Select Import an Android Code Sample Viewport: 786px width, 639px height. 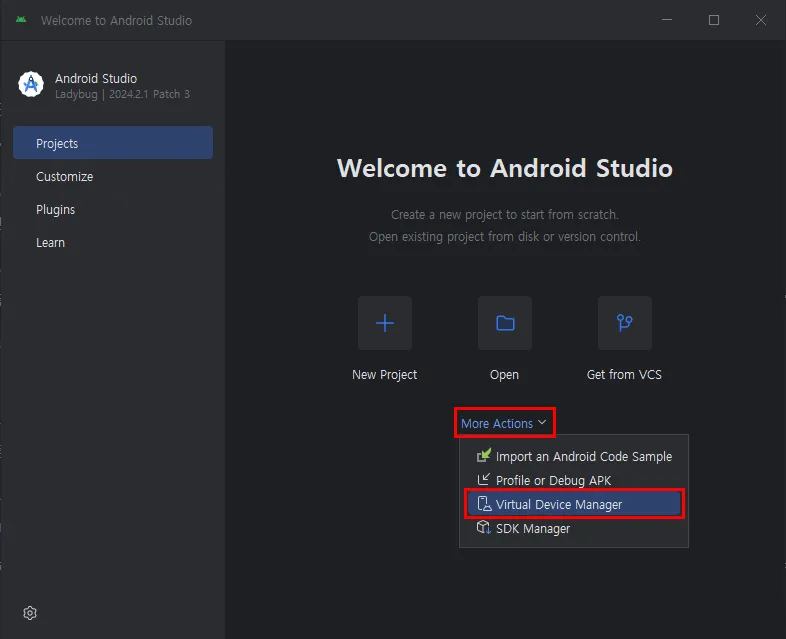pos(584,456)
